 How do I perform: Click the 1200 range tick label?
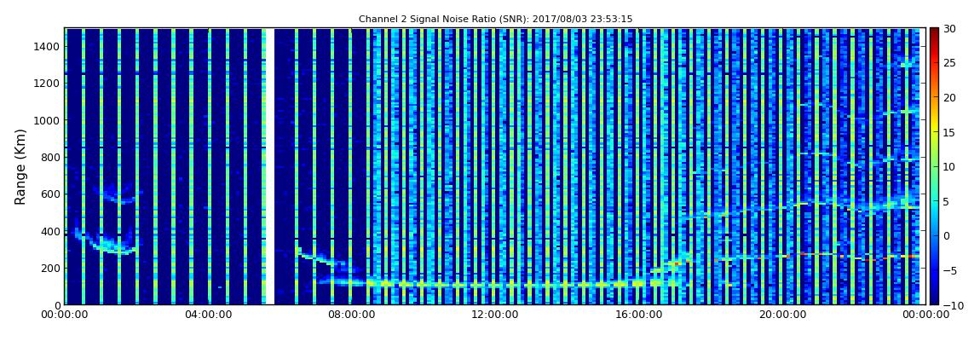click(48, 84)
